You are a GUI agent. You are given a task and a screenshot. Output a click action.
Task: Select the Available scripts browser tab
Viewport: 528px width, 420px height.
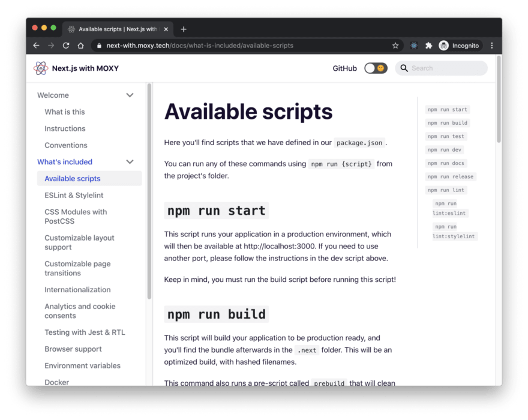click(118, 29)
